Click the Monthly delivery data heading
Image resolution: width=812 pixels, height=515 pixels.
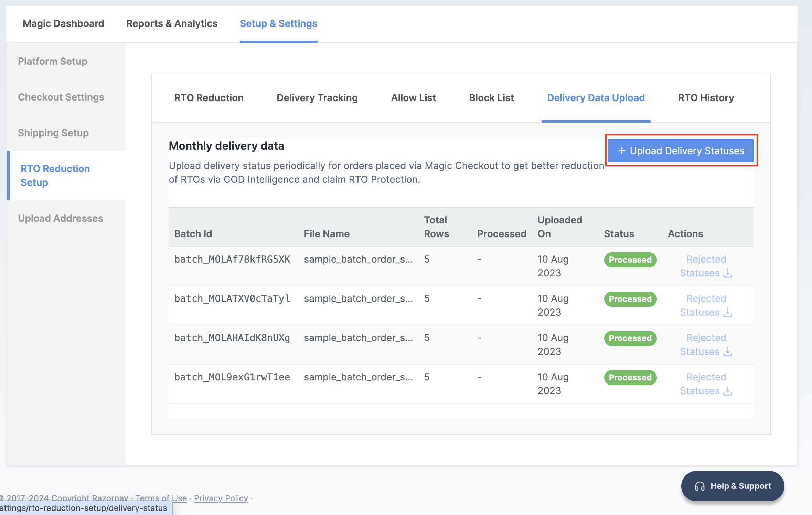pyautogui.click(x=226, y=146)
